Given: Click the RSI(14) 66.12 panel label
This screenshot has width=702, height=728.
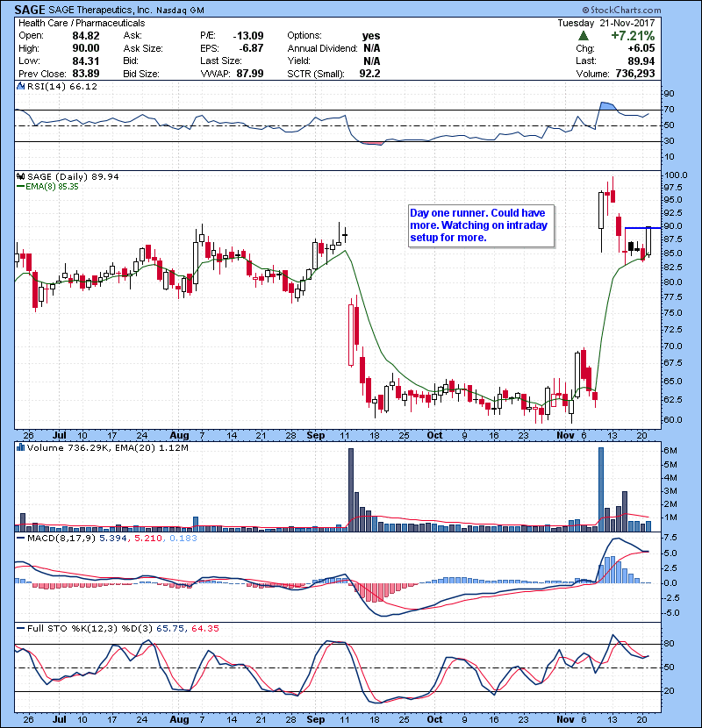Looking at the screenshot, I should tap(62, 86).
